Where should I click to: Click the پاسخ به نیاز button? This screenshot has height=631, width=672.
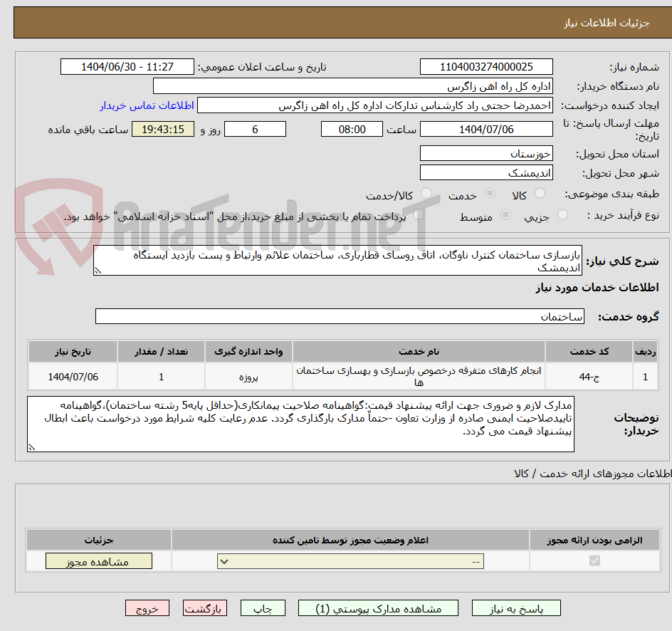pyautogui.click(x=516, y=608)
